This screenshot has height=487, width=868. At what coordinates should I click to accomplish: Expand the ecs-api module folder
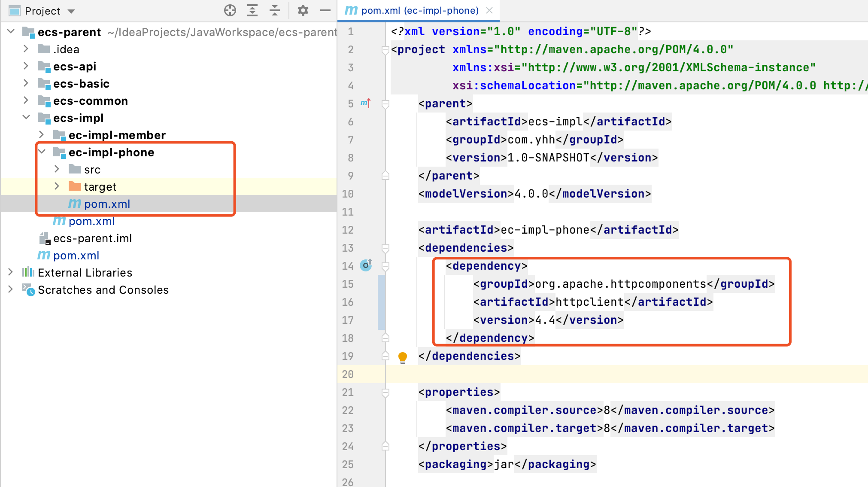[x=26, y=66]
